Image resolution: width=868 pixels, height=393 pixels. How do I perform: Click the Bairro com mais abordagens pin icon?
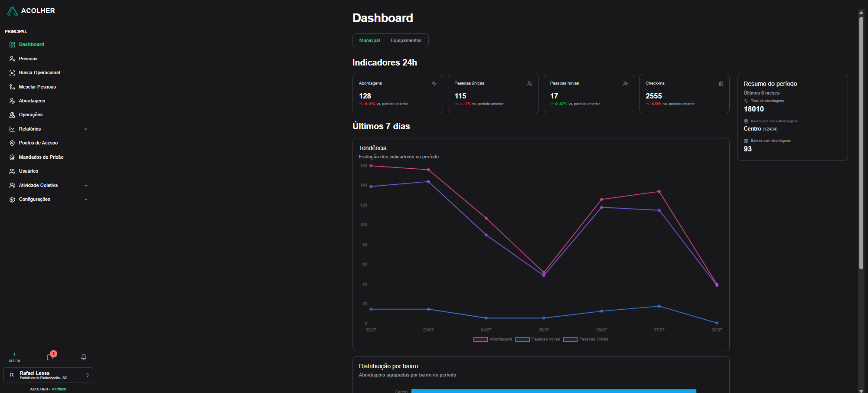point(746,121)
